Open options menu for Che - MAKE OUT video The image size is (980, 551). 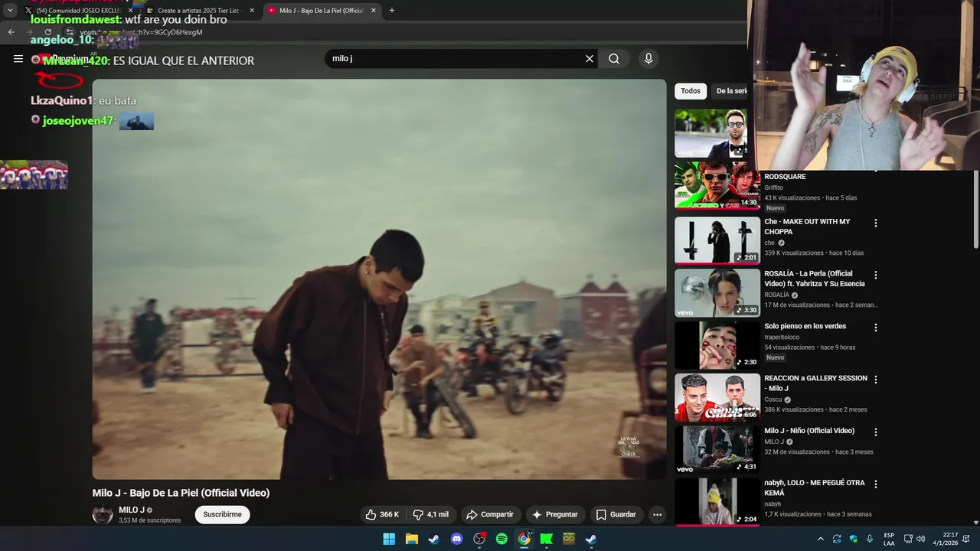[x=876, y=223]
